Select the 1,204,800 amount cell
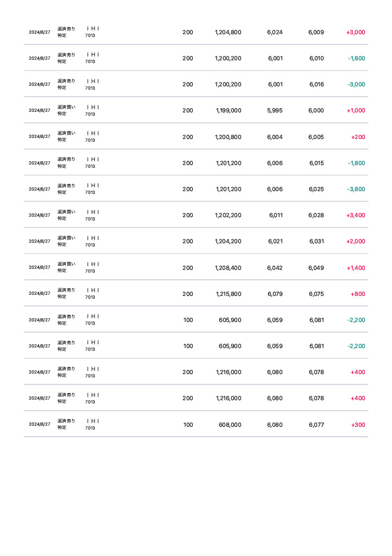The width and height of the screenshot is (392, 556). [228, 32]
